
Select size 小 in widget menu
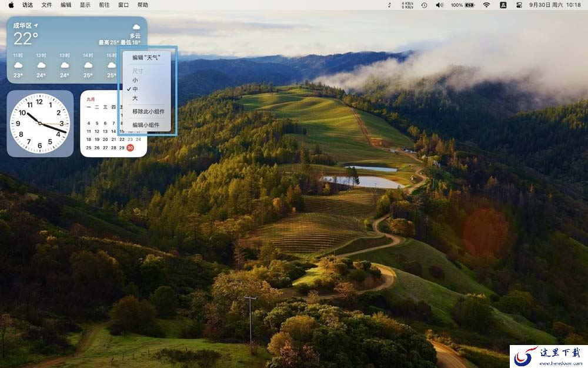135,80
